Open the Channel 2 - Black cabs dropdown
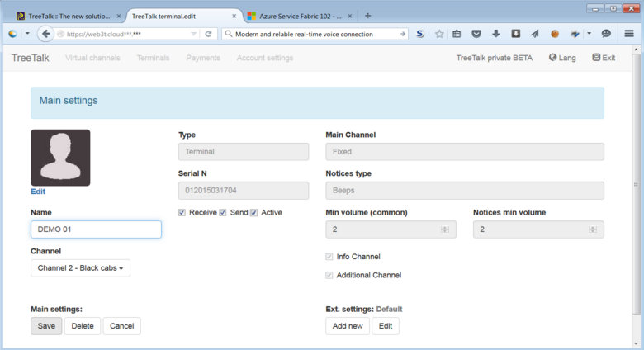 point(81,267)
